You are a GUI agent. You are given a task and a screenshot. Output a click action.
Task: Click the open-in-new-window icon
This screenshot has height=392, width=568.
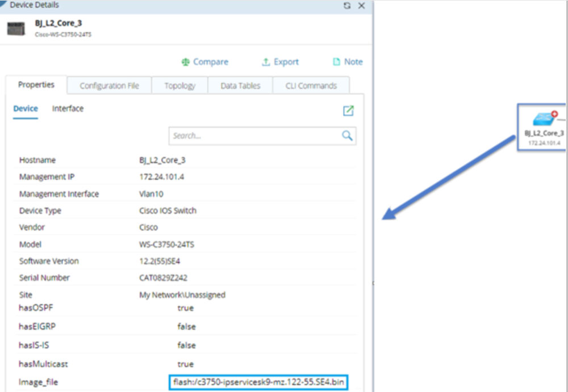[x=348, y=111]
